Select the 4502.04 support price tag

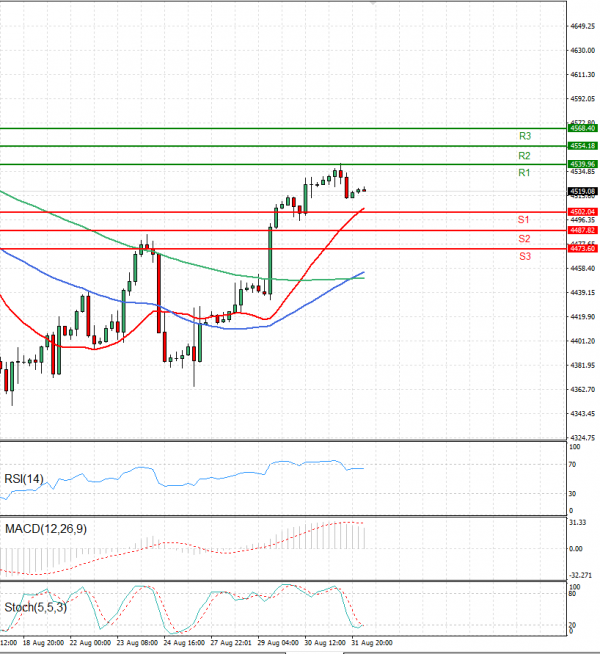click(x=583, y=212)
